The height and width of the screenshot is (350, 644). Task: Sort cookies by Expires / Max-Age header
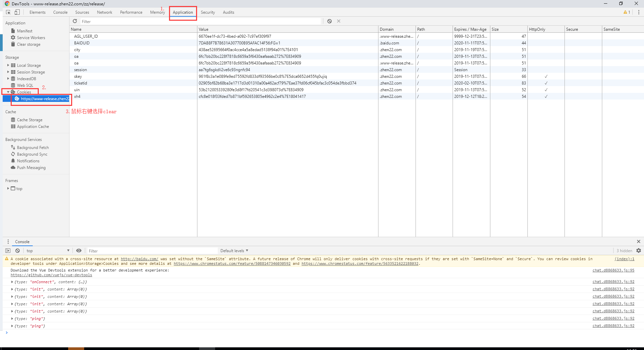pyautogui.click(x=471, y=29)
